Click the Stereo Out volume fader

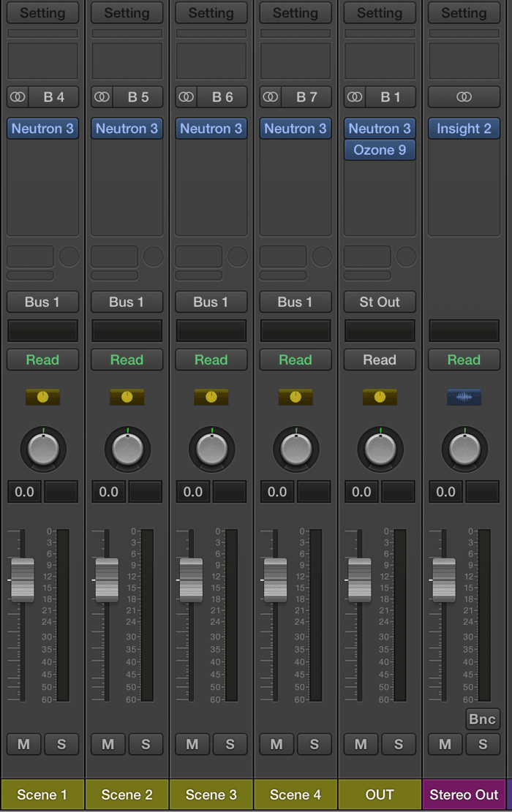coord(444,580)
